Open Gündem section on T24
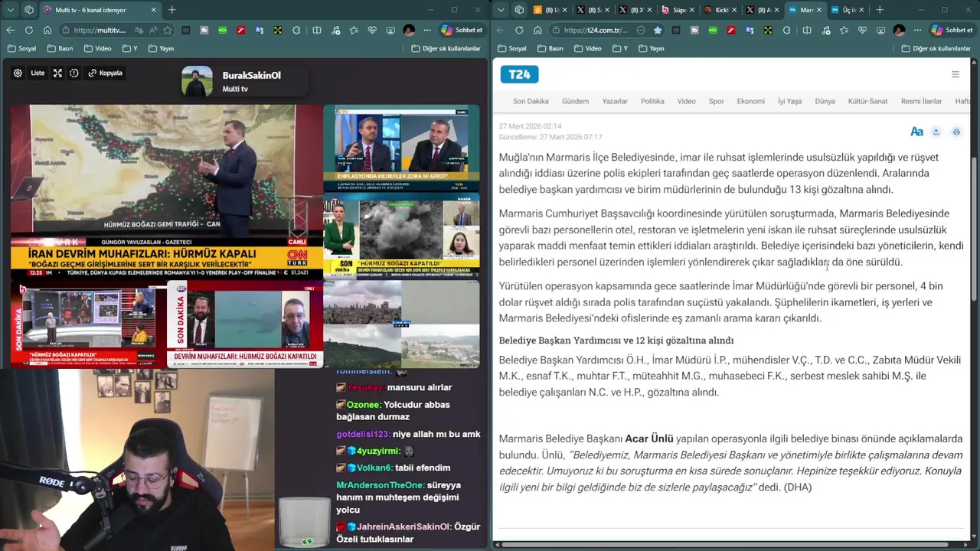The height and width of the screenshot is (551, 980). click(x=576, y=101)
